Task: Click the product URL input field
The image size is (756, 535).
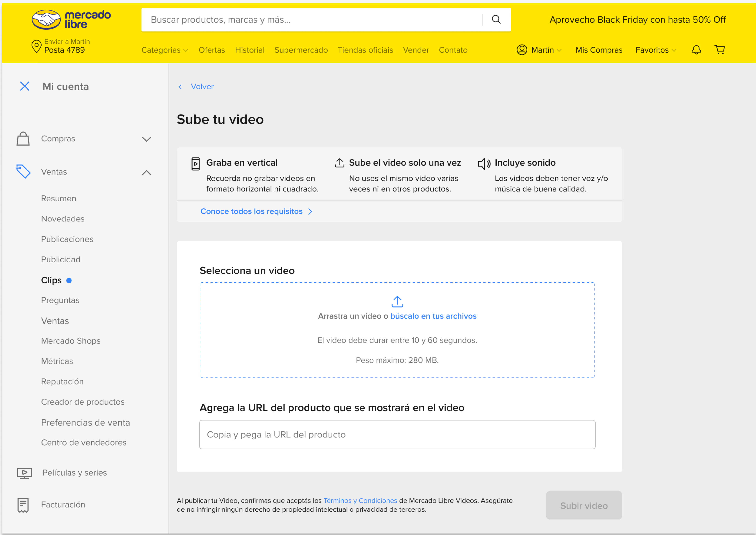Action: (397, 435)
